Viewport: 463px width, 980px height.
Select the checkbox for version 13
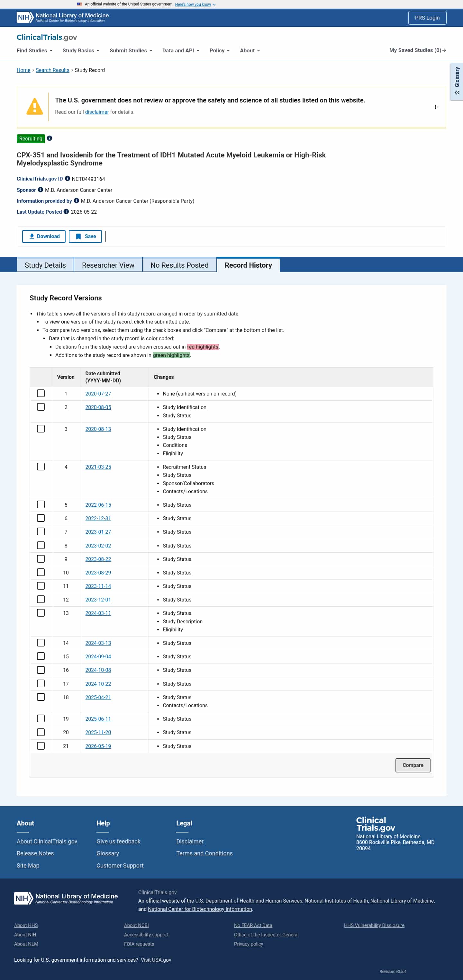pos(41,613)
